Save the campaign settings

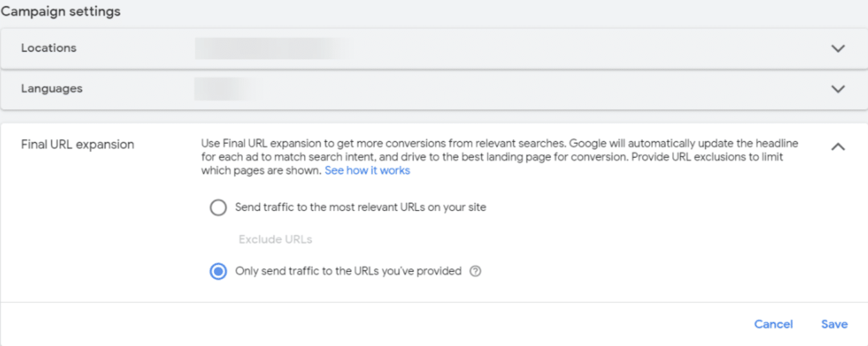(x=834, y=324)
